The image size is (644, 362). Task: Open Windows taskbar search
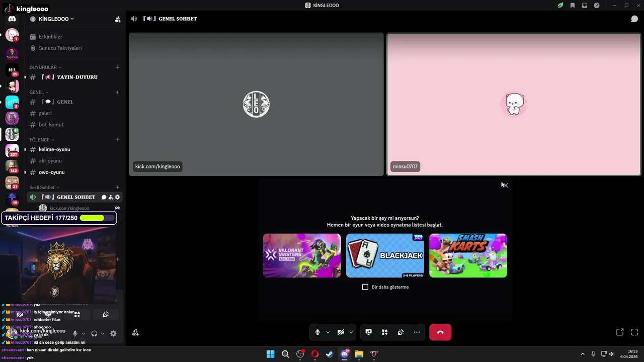[x=285, y=354]
